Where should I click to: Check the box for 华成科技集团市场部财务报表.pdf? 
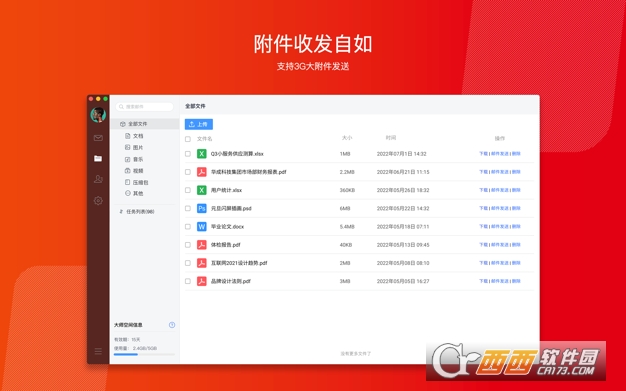[x=188, y=172]
